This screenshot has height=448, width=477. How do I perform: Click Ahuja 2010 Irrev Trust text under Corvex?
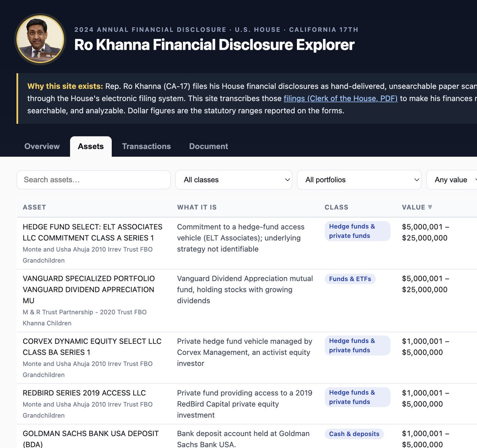pos(87,369)
